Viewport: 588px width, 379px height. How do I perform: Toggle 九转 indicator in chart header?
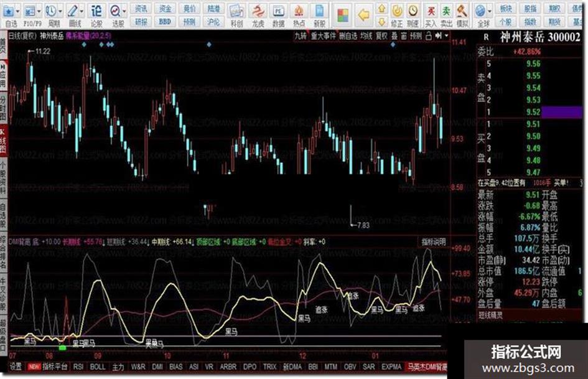point(301,36)
